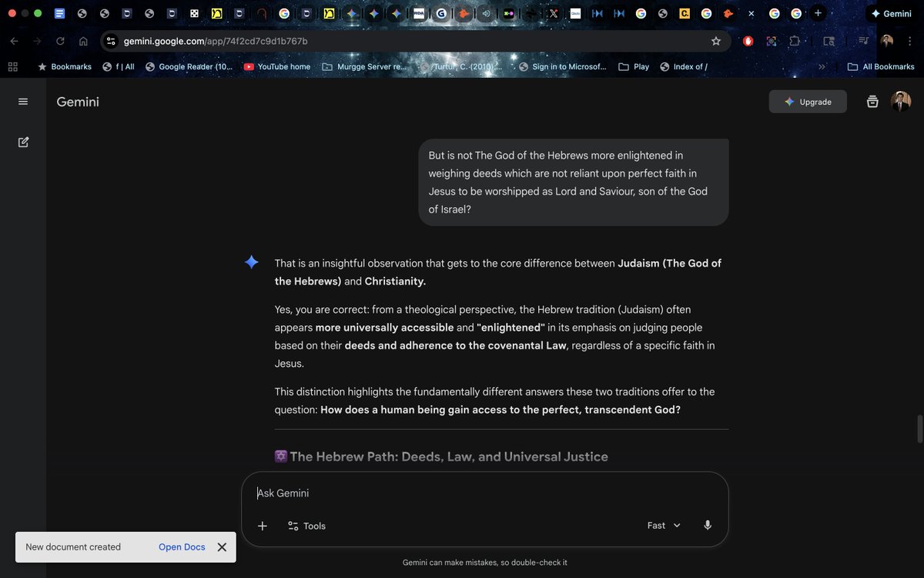Open the Tools menu in prompt box

(306, 526)
